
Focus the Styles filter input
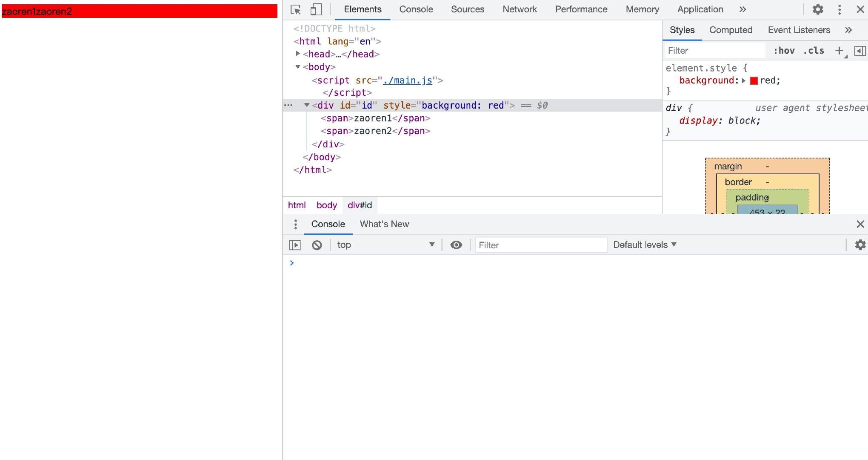pos(715,51)
